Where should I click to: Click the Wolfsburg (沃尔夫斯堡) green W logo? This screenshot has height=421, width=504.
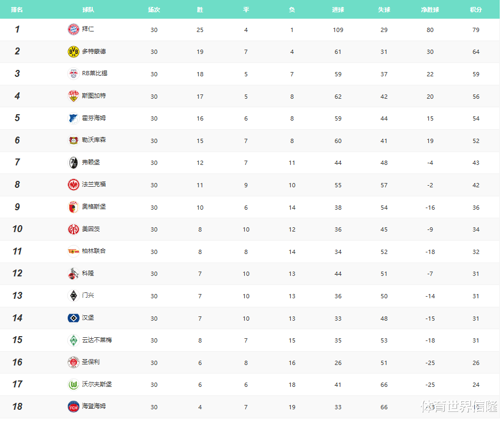[x=73, y=384]
